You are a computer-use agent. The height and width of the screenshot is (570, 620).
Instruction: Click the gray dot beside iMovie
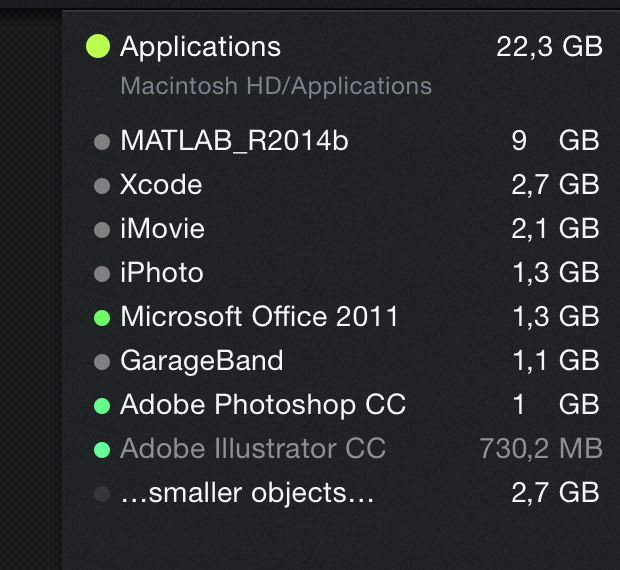[102, 230]
